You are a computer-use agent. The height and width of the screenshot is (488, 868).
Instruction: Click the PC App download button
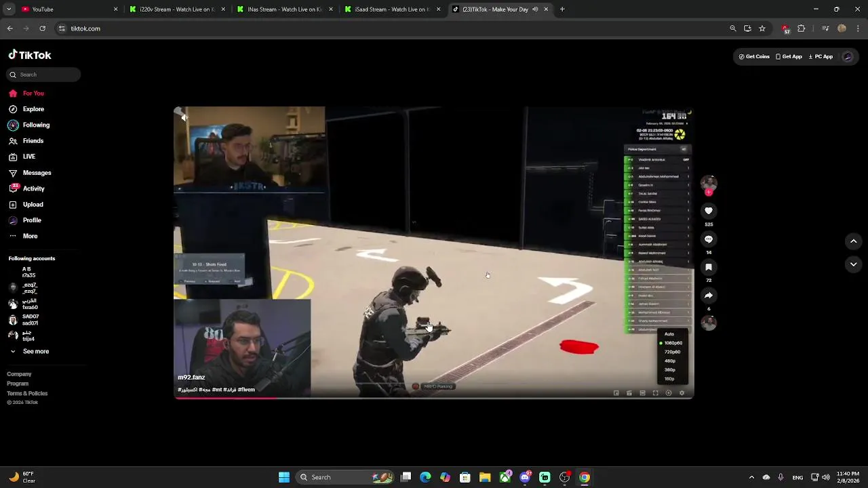[821, 57]
